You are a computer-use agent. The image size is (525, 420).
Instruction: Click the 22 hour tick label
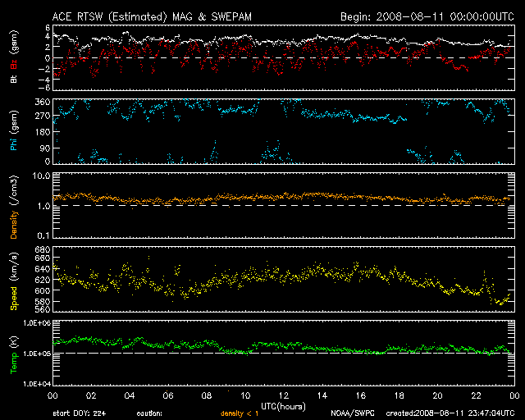coord(475,396)
